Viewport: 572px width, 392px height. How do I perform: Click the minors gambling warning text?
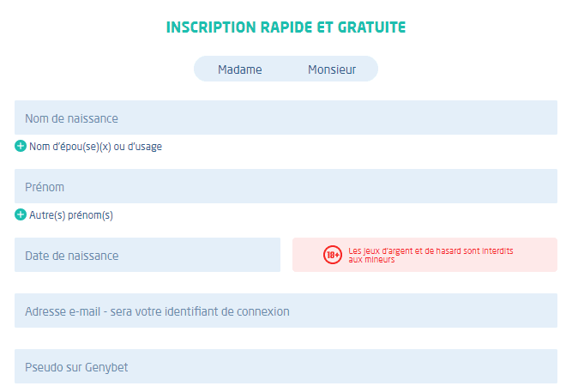[x=431, y=255]
